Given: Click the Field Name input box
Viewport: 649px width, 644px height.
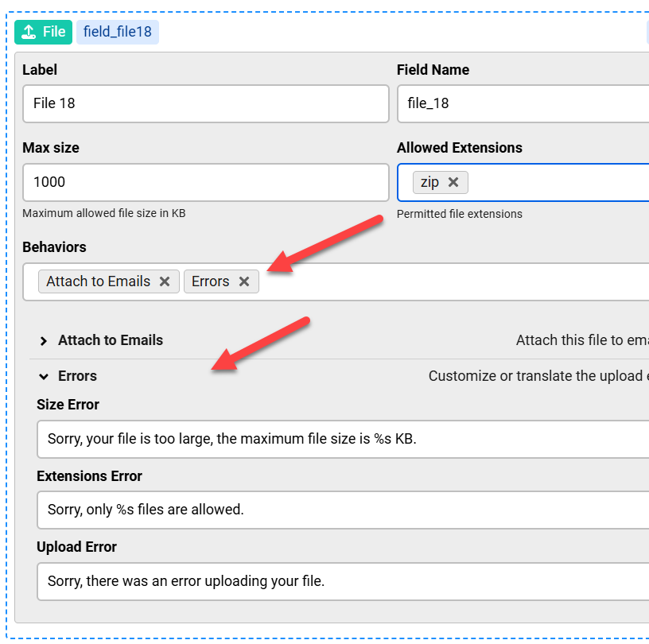Looking at the screenshot, I should point(523,103).
